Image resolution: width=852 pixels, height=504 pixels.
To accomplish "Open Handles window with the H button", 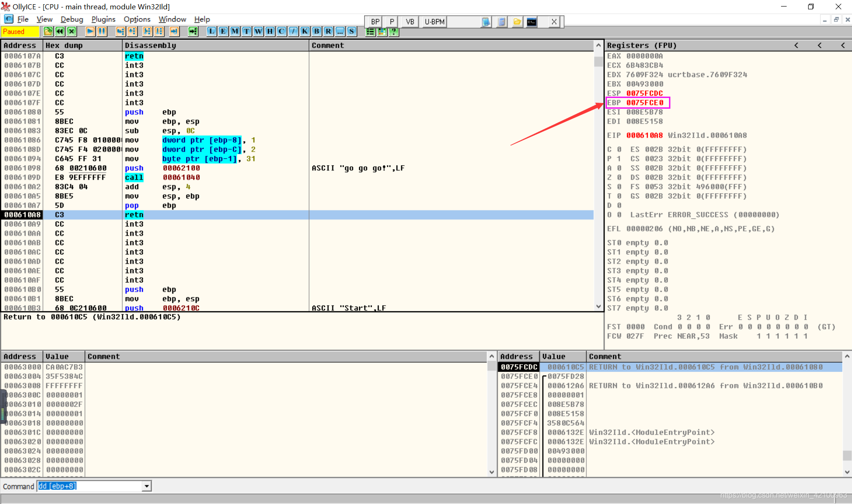I will [270, 31].
